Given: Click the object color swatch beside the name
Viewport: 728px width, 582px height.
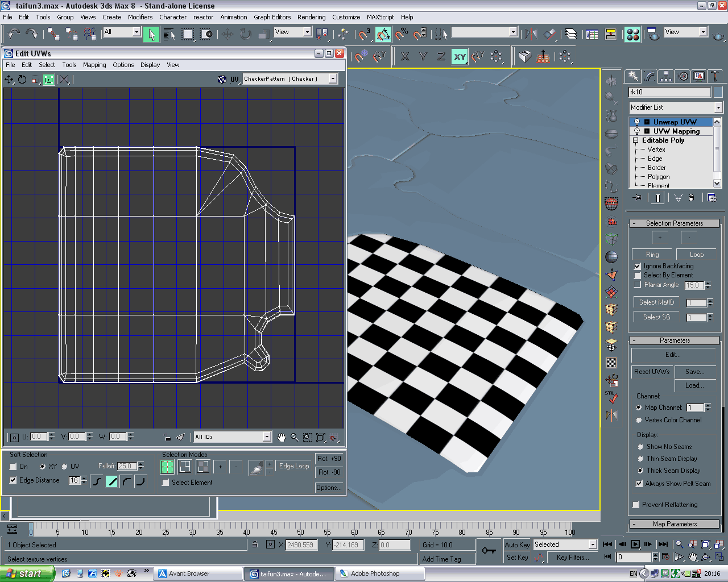Looking at the screenshot, I should click(x=718, y=92).
